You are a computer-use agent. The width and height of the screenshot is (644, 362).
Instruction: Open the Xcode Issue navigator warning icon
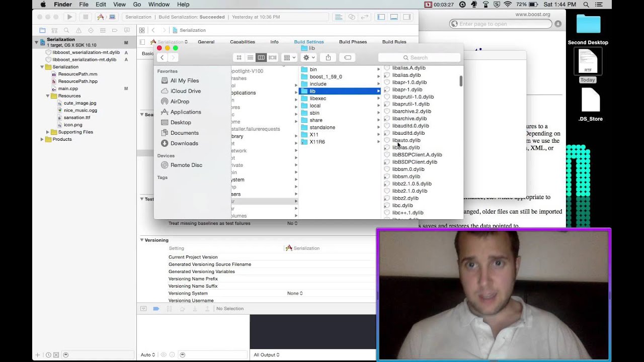coord(78,30)
